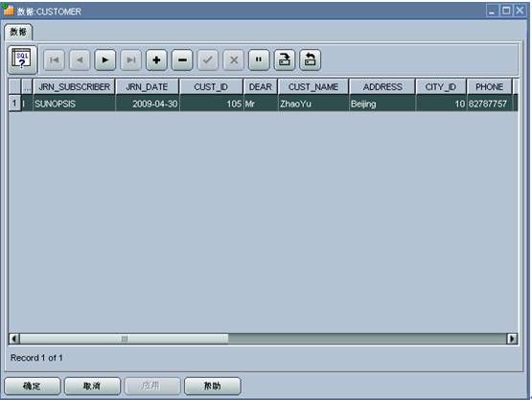Select the 2009-04-30 date cell
Screen dimensions: 532x400
148,104
